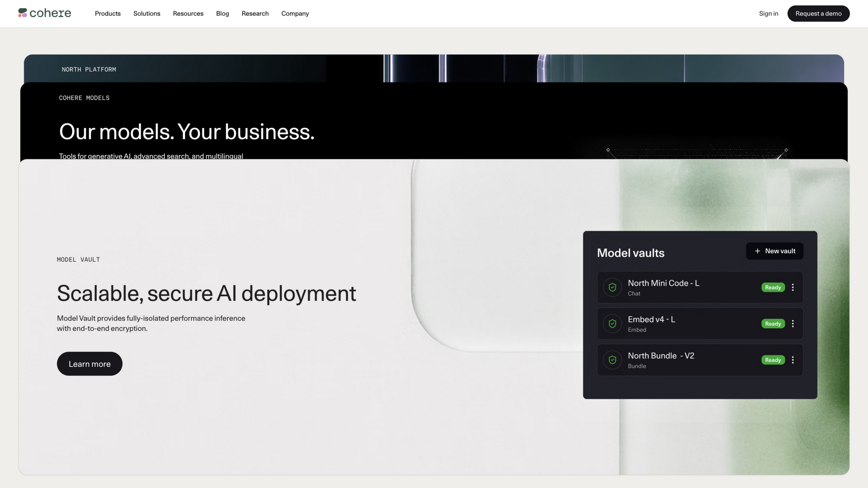Click Request a demo button
Screen dimensions: 868x488
pos(818,14)
